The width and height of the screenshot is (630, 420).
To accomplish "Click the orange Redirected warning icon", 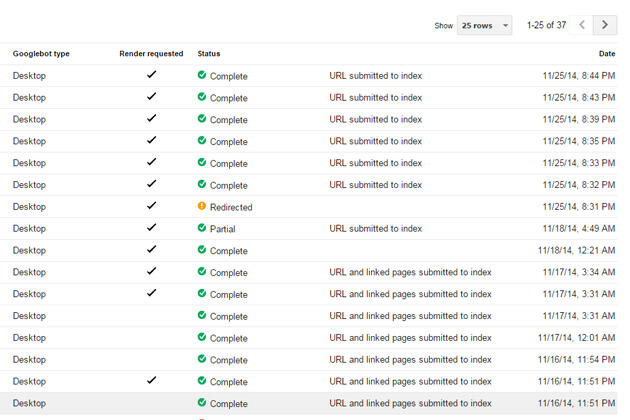I will [x=202, y=207].
